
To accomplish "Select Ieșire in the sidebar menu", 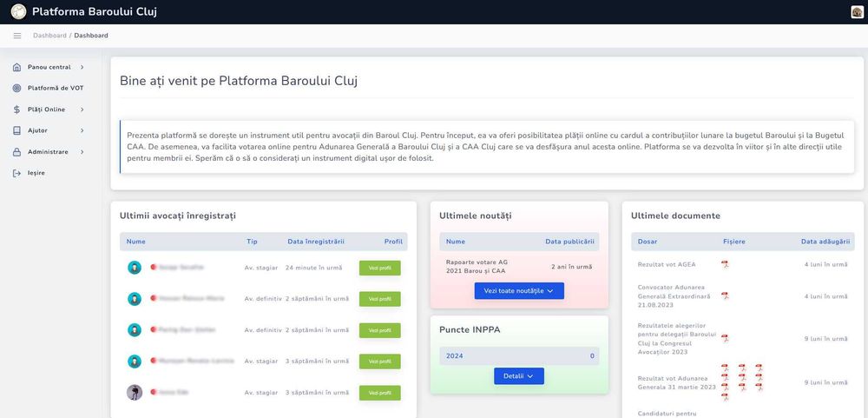I will (x=36, y=173).
